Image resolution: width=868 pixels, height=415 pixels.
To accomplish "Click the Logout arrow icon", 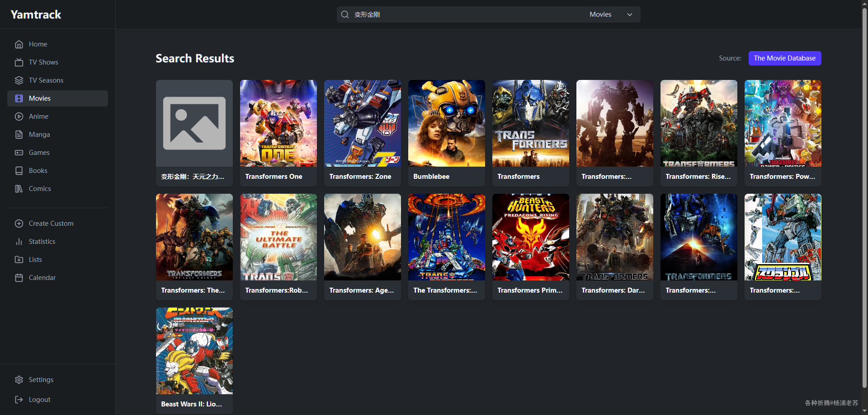I will [19, 400].
